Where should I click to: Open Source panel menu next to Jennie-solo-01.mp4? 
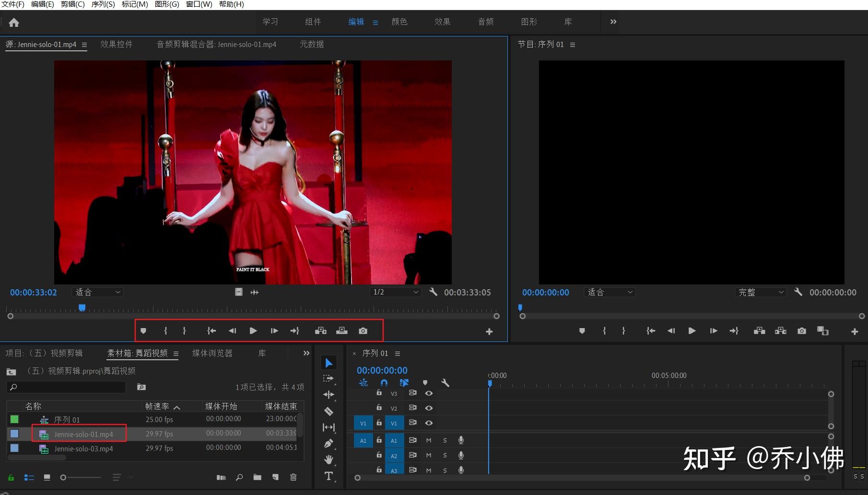tap(84, 45)
